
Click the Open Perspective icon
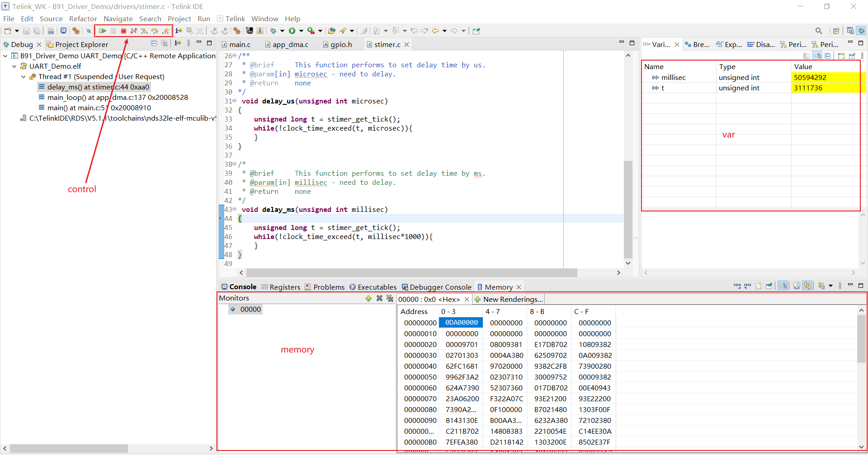click(836, 31)
